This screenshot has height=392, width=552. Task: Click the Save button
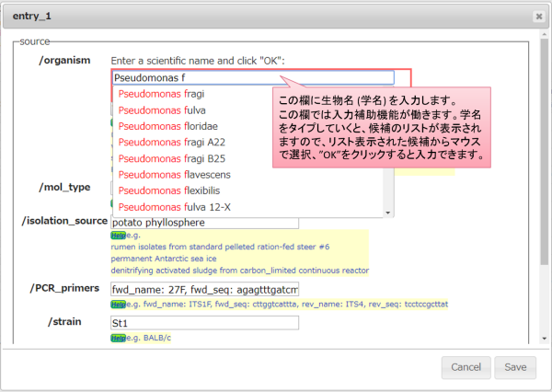(515, 367)
